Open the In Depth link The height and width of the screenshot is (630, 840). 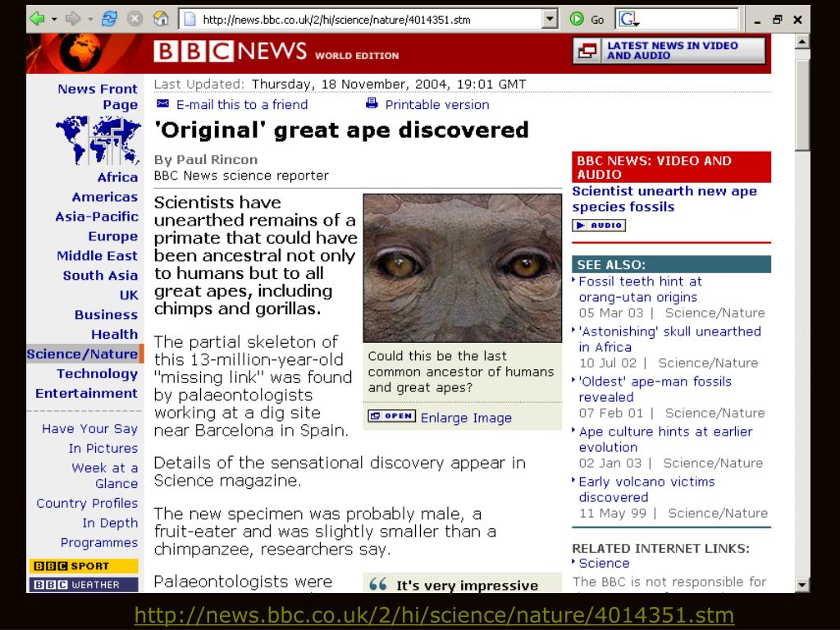(x=111, y=523)
